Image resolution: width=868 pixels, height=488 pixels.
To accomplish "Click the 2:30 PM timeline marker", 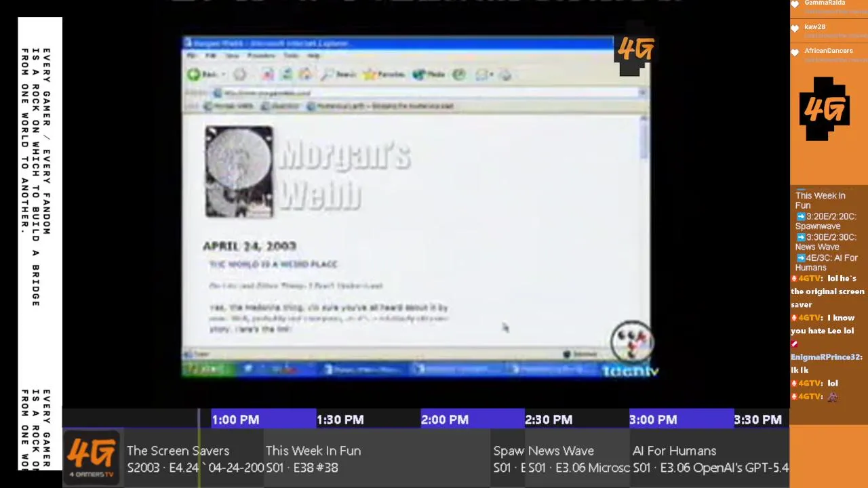I will click(549, 420).
